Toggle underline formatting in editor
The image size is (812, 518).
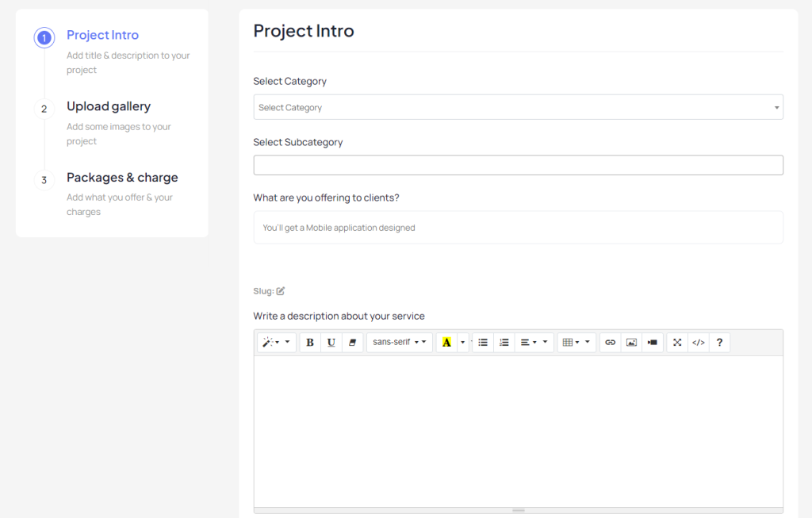click(x=331, y=343)
